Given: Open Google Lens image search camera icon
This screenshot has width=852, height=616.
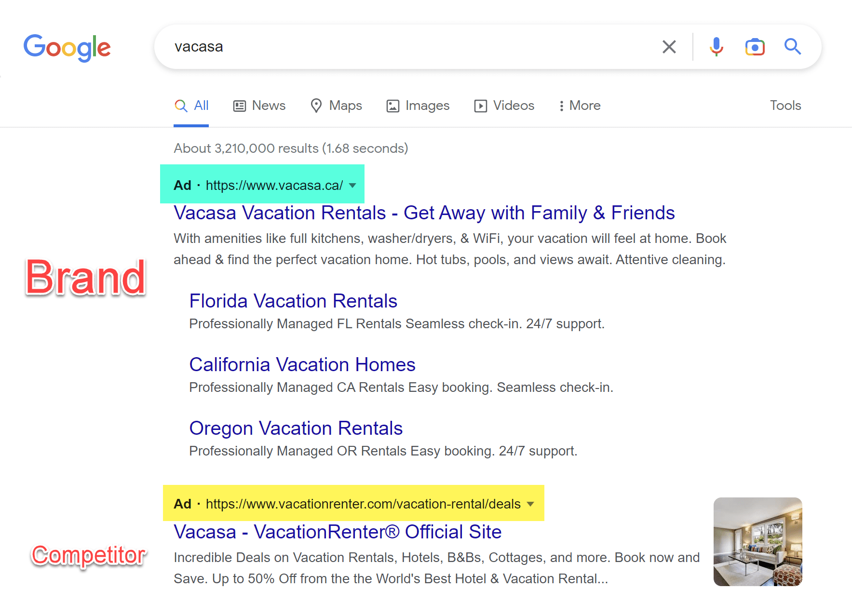Looking at the screenshot, I should coord(755,47).
